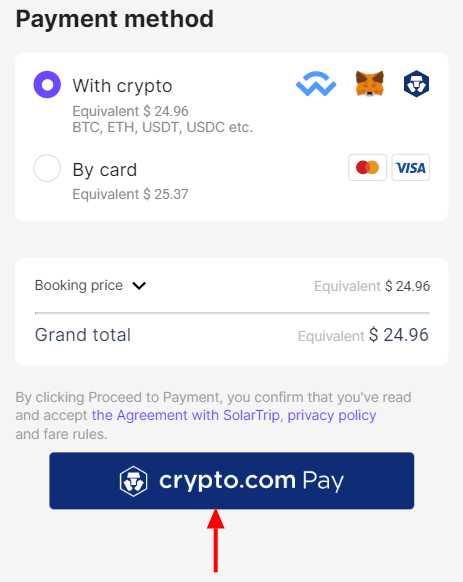This screenshot has width=463, height=582.
Task: Click the Visa card logo
Action: pos(411,167)
